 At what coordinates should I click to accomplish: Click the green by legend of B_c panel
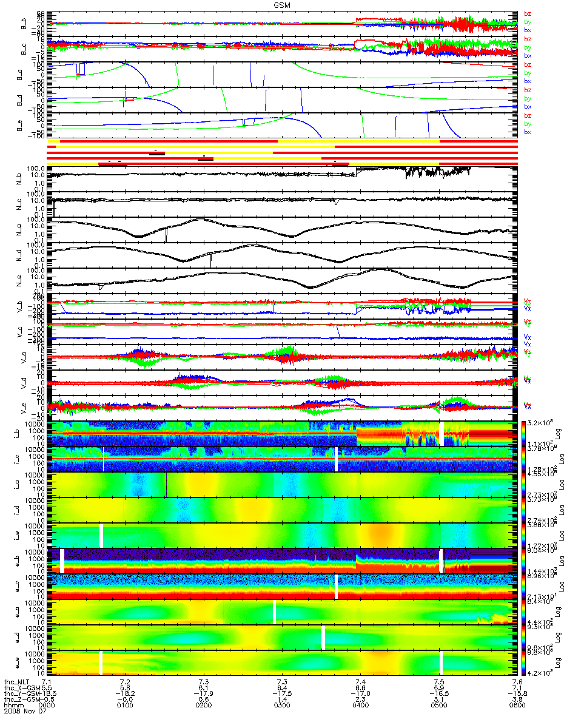[x=528, y=47]
